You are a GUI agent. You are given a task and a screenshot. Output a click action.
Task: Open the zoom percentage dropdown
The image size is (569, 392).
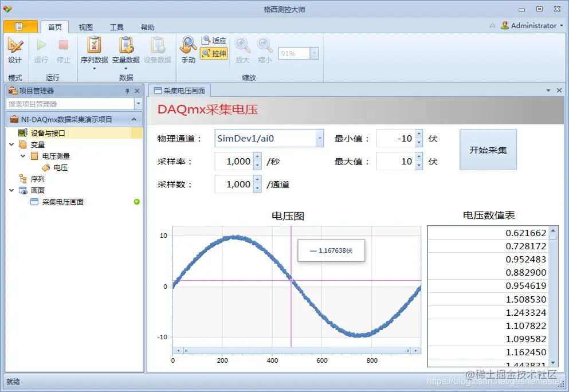pyautogui.click(x=314, y=53)
